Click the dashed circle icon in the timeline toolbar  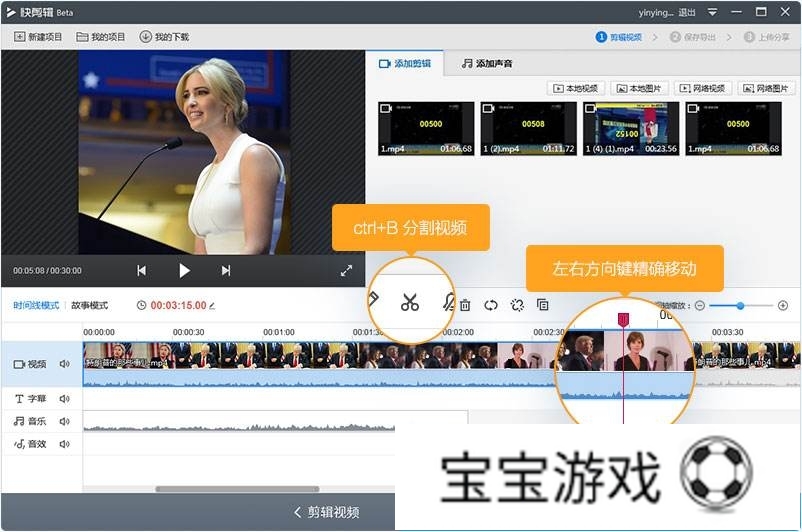(517, 305)
